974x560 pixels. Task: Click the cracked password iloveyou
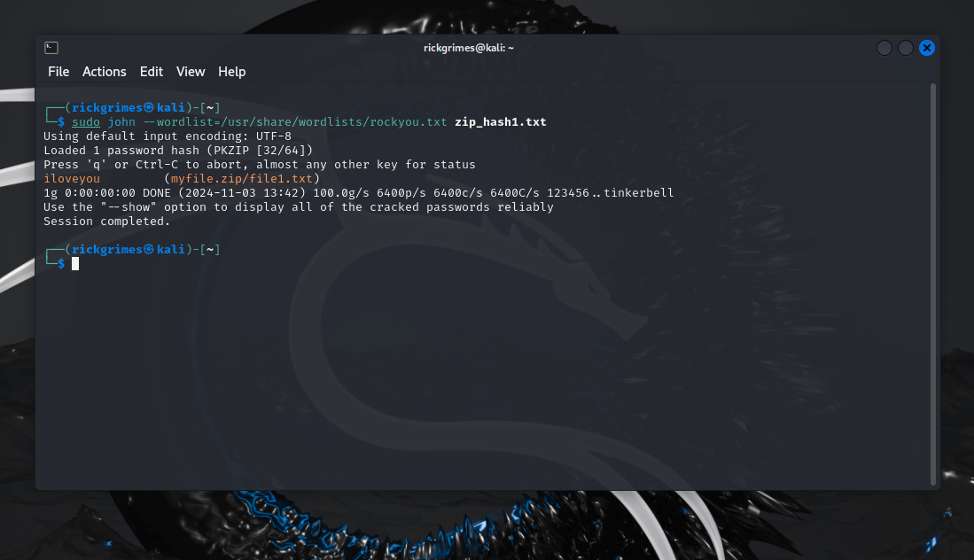pos(72,179)
